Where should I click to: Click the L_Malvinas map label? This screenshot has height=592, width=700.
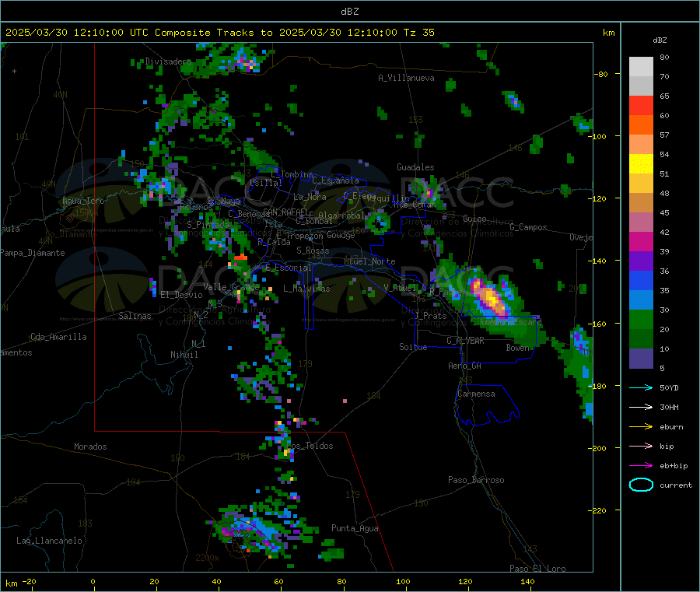[x=306, y=289]
